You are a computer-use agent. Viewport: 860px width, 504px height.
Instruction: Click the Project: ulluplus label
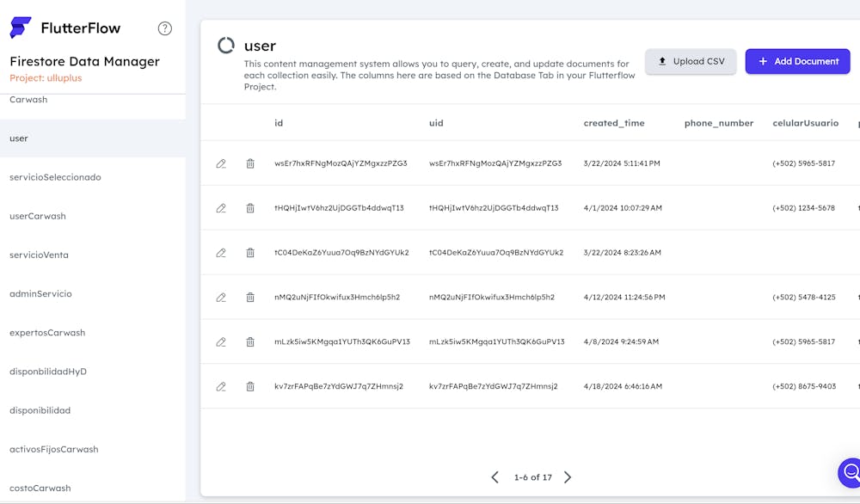pyautogui.click(x=46, y=78)
